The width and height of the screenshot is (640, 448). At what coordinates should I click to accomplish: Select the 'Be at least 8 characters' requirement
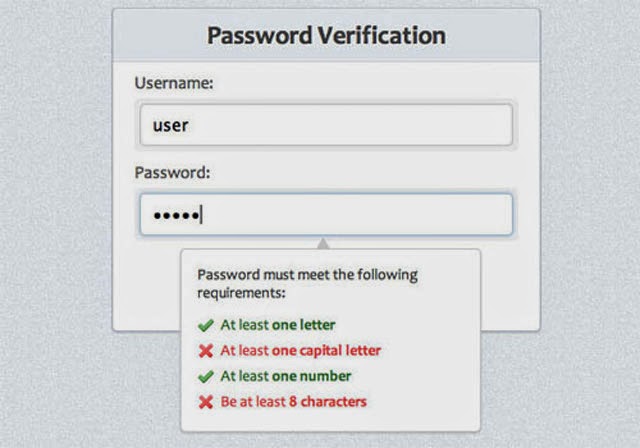293,402
